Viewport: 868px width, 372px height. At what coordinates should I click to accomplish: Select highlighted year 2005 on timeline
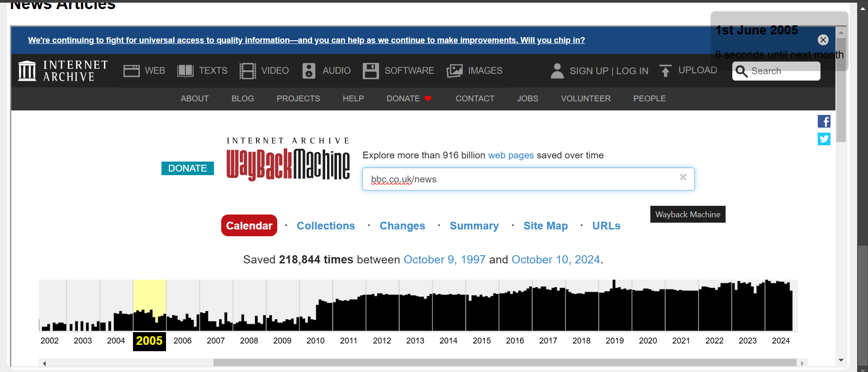tap(149, 341)
